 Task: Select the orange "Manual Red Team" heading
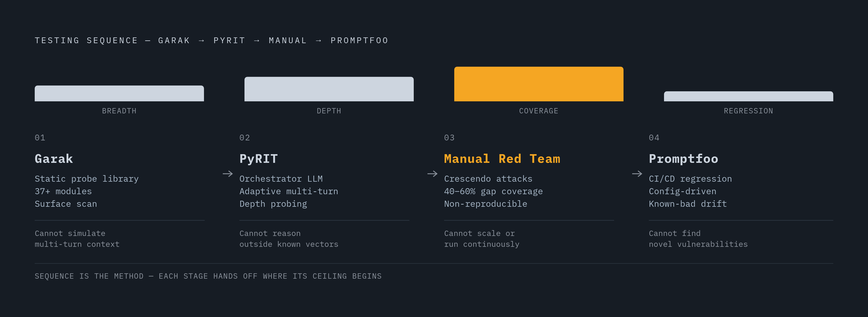pos(502,159)
